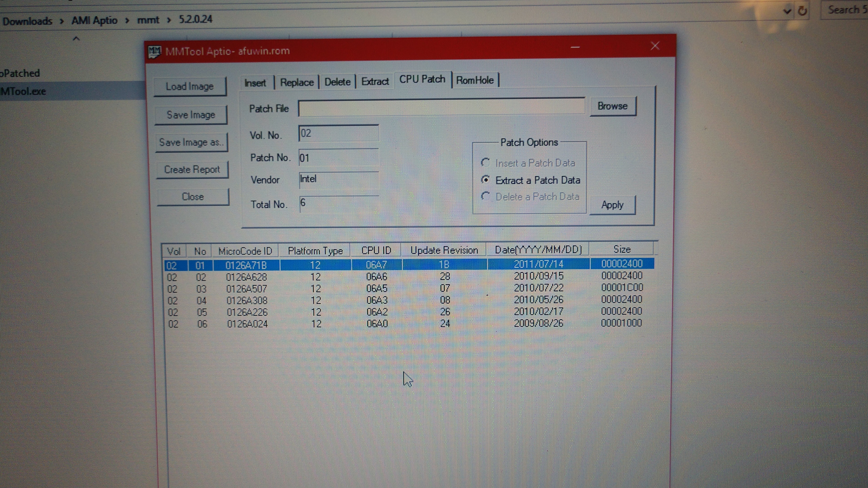
Task: Click the No column header
Action: (200, 251)
